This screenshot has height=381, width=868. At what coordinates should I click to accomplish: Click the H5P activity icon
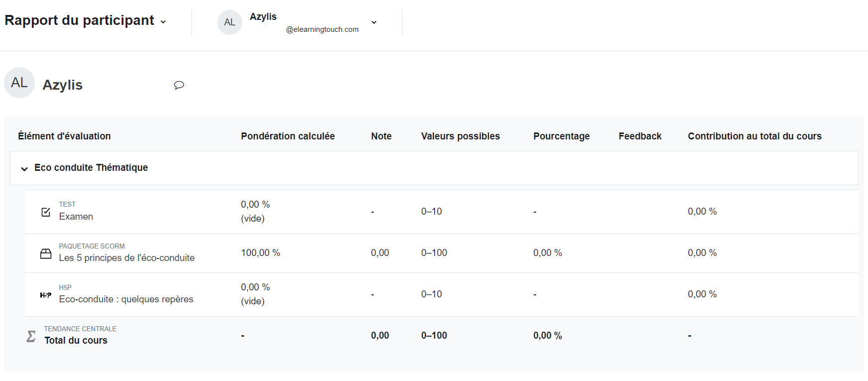pos(46,295)
